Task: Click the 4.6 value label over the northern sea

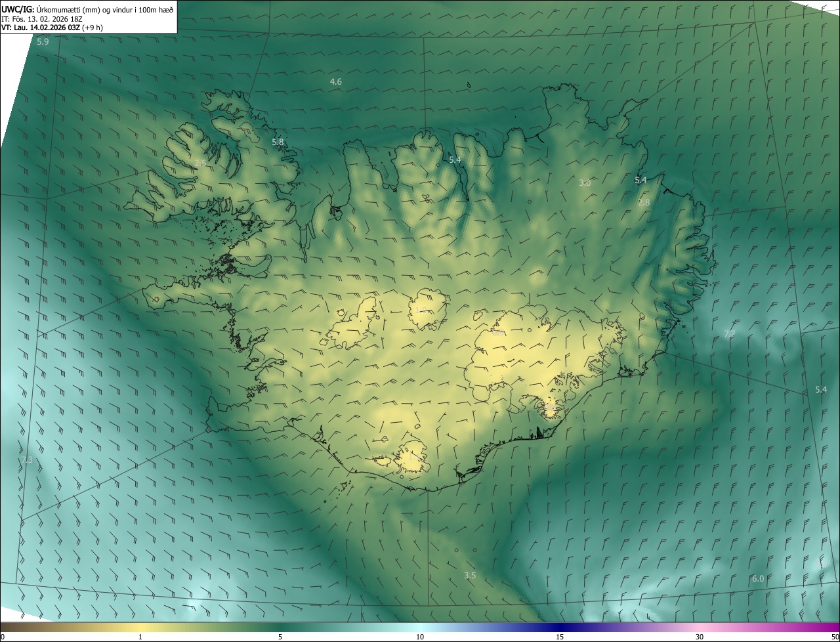Action: tap(335, 81)
